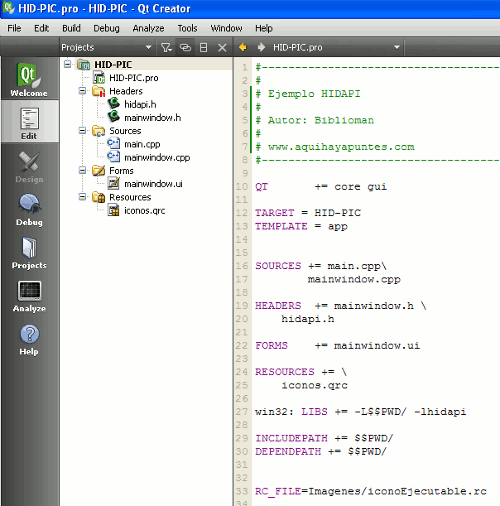
Task: Click the TEMPLATE keyword in editor
Action: (281, 226)
